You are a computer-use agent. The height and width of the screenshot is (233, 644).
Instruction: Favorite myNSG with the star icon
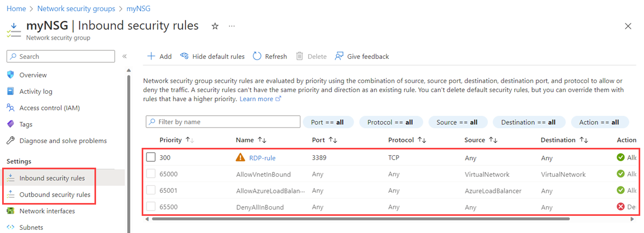215,26
